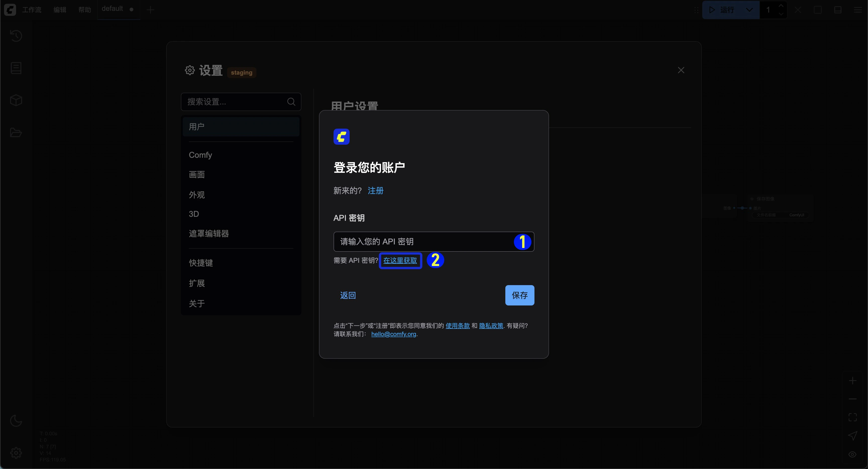Toggle link visibility with the eye icon
868x469 pixels.
point(853,454)
